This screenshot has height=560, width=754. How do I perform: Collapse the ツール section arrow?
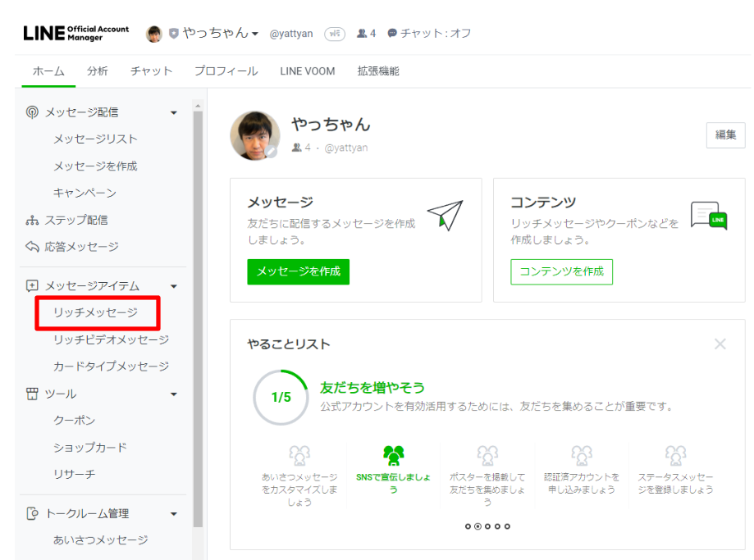coord(174,394)
